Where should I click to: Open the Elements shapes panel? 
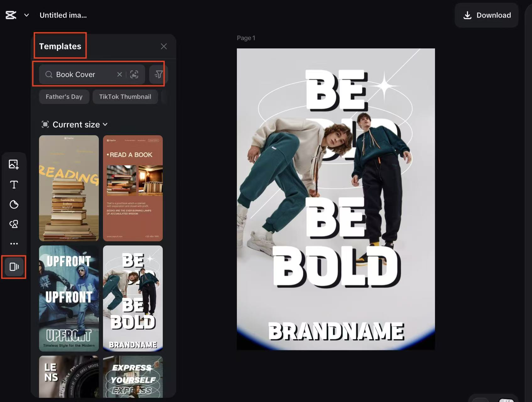click(14, 224)
